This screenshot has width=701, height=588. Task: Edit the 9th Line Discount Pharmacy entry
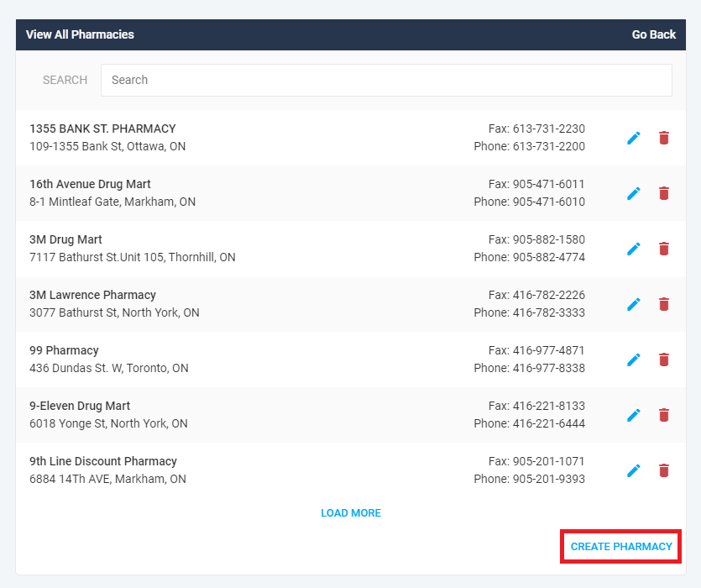click(634, 470)
